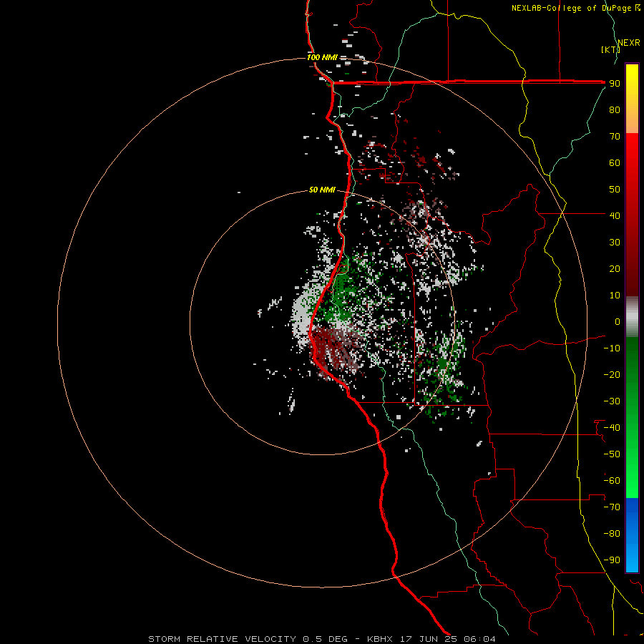Click the 0.5 DEG elevation caption text
Image resolution: width=644 pixels, height=644 pixels.
point(326,639)
